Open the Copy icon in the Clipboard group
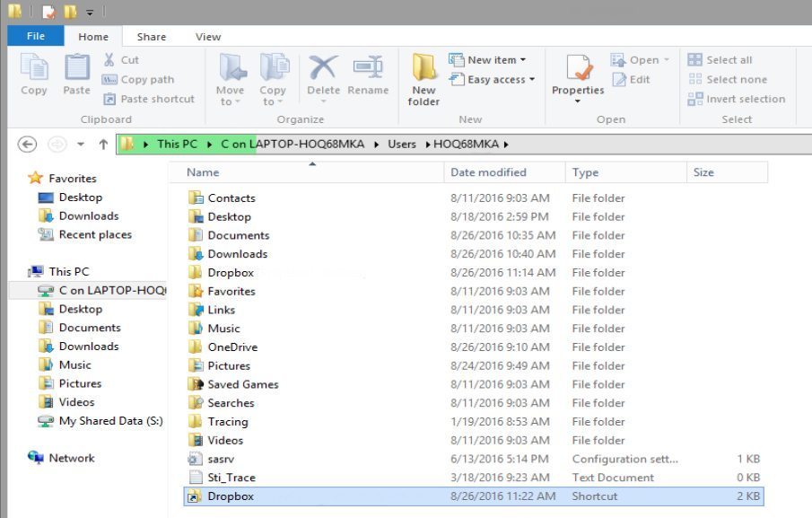The width and height of the screenshot is (812, 518). (34, 79)
